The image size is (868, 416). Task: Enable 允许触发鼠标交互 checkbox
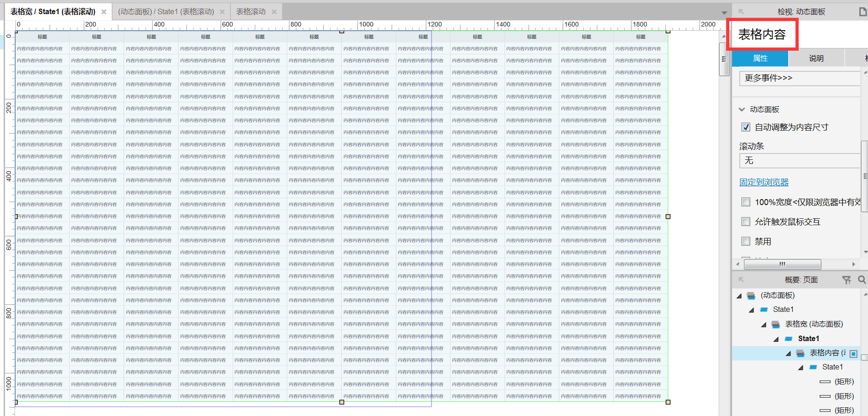tap(746, 221)
